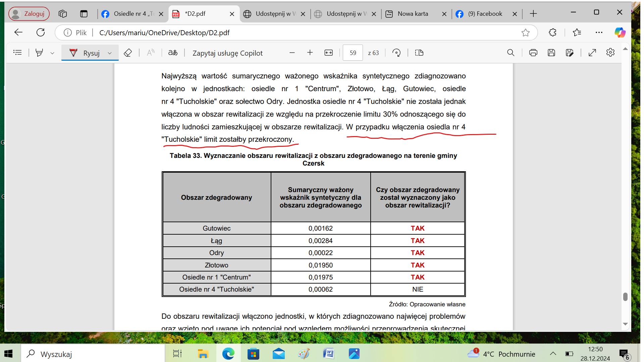644x362 pixels.
Task: Rotate the PDF page
Action: coord(396,53)
